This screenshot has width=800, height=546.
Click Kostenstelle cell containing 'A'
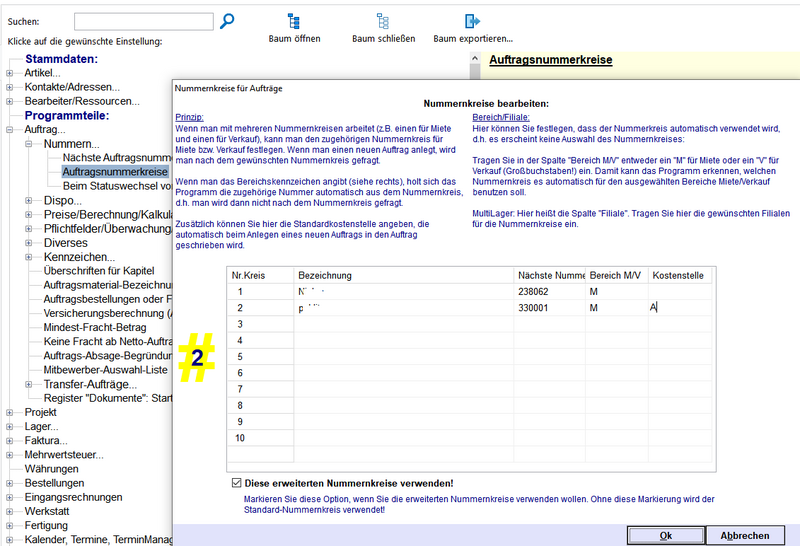(x=680, y=308)
